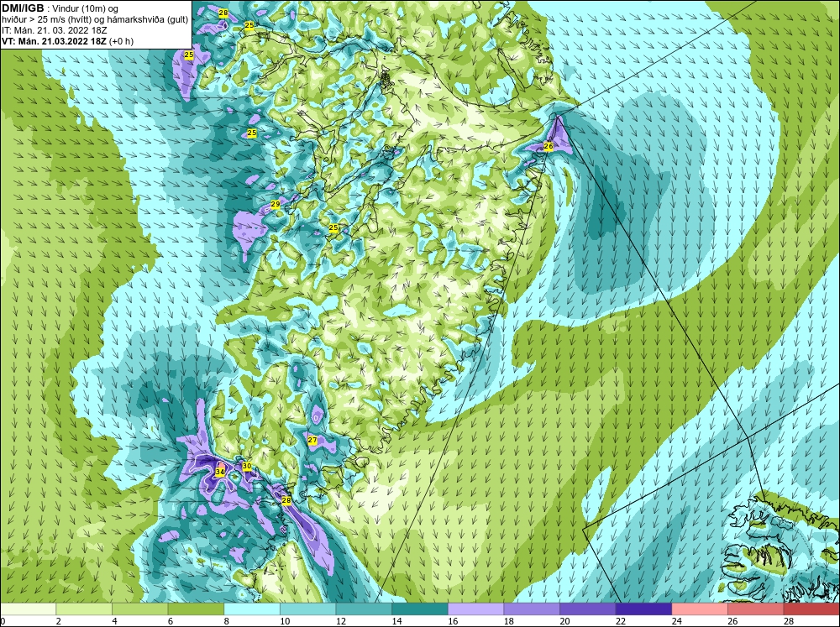Click legend title 'DMI/IGB : Vindur (10m) og'
The image size is (840, 627).
pyautogui.click(x=60, y=8)
